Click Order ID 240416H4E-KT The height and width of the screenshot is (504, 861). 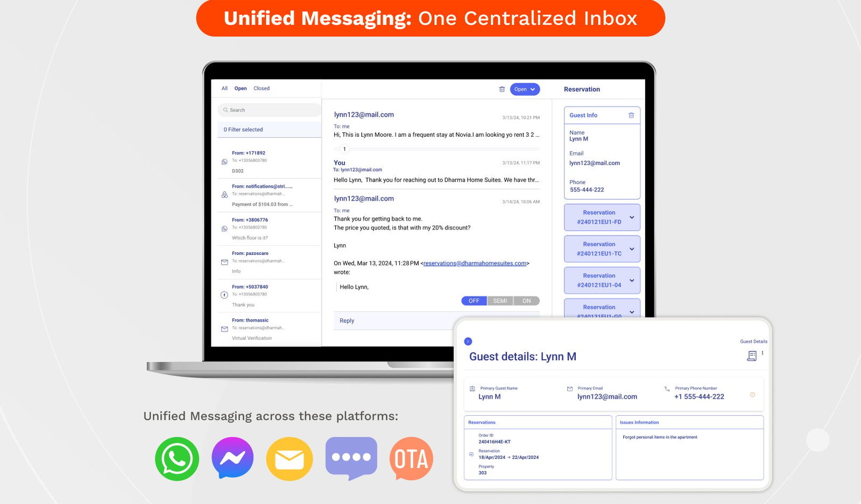pyautogui.click(x=495, y=442)
